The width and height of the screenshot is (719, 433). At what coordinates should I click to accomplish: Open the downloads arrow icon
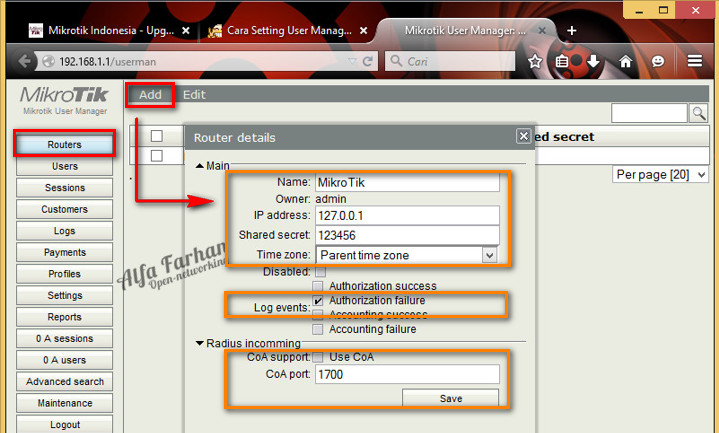(593, 61)
